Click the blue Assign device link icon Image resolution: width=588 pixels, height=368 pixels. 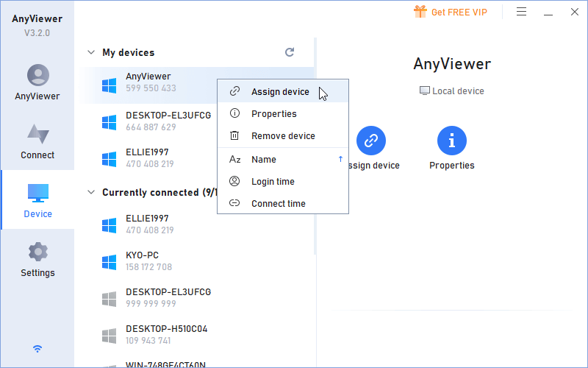[x=371, y=140]
